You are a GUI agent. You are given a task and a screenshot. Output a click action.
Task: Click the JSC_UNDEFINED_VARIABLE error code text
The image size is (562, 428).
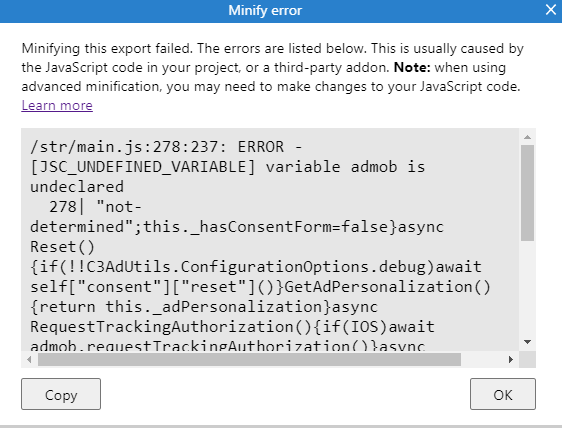tap(143, 167)
